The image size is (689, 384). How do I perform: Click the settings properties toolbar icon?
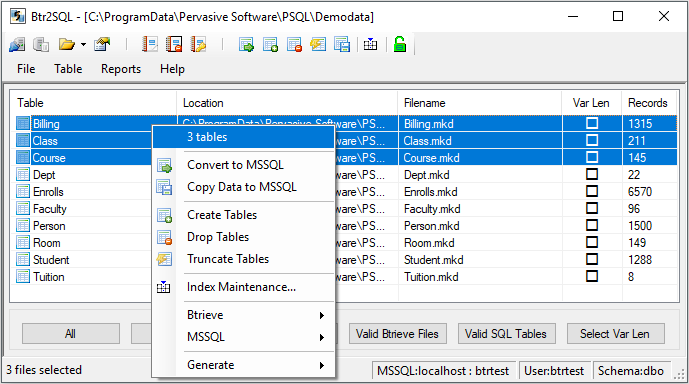tap(102, 44)
